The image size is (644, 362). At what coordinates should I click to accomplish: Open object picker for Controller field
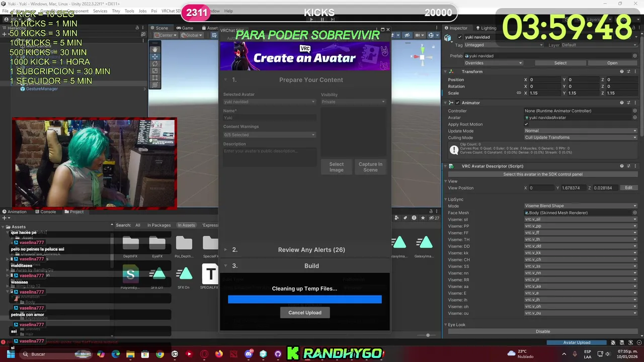pyautogui.click(x=635, y=111)
